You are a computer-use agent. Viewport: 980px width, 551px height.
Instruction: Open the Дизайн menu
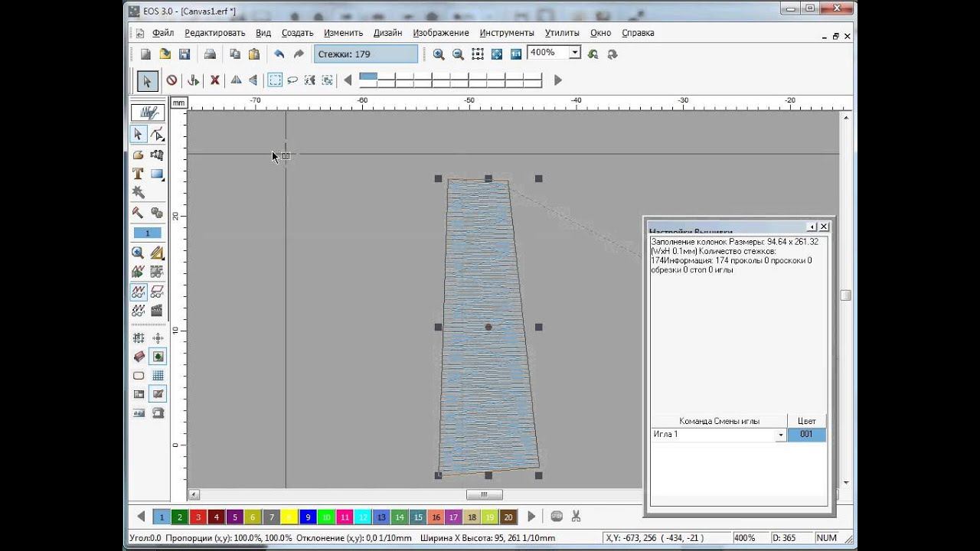tap(388, 33)
